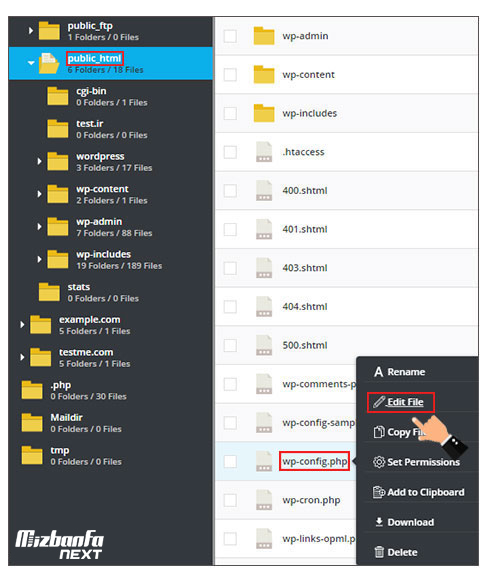Tick the wp-config.php checkbox

point(230,461)
